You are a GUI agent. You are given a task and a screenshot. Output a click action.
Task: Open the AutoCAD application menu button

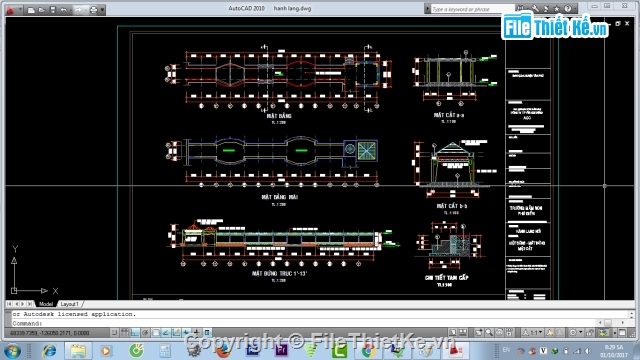[11, 9]
